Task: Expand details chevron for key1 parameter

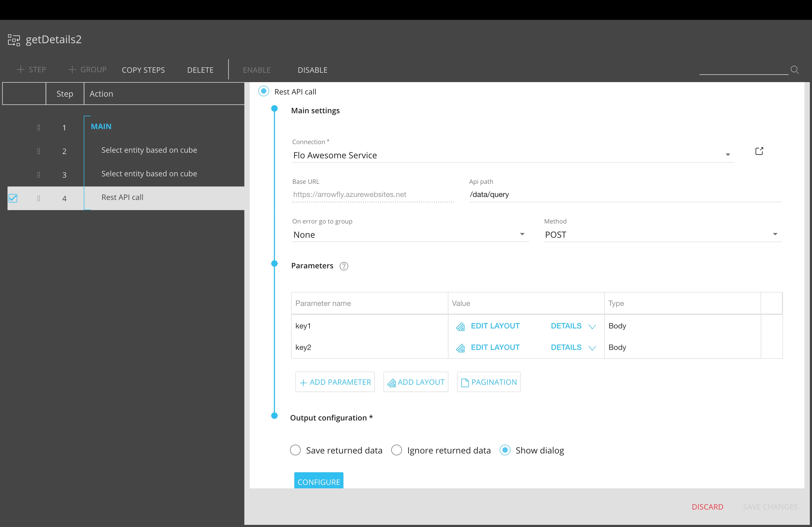Action: (592, 326)
